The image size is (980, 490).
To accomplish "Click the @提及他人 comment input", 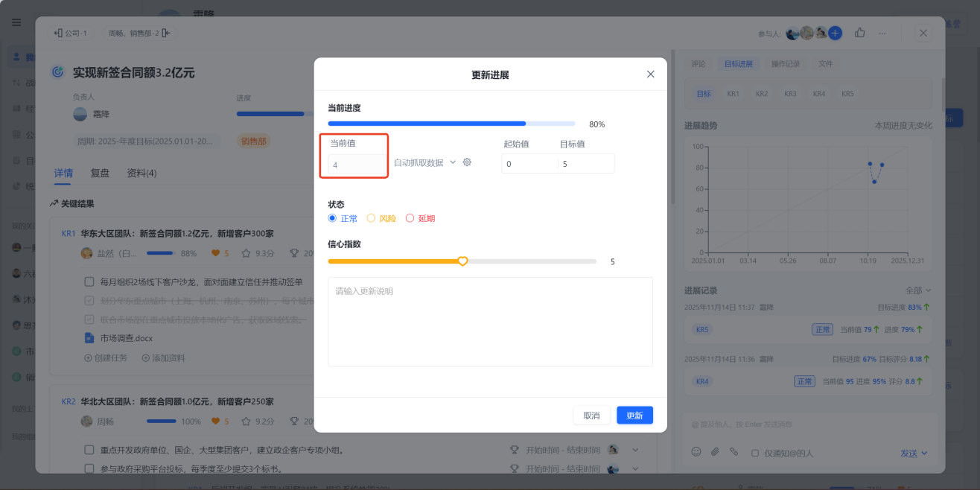I will [810, 424].
